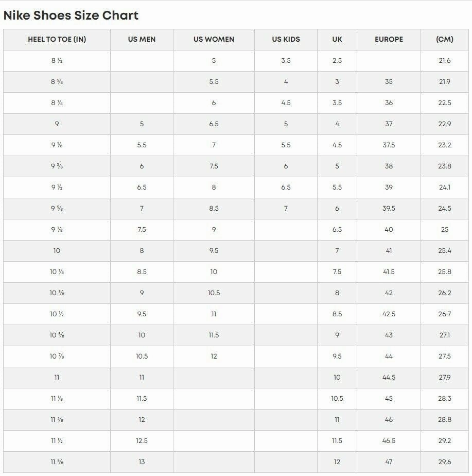Click the US KIDS column header

pyautogui.click(x=286, y=39)
